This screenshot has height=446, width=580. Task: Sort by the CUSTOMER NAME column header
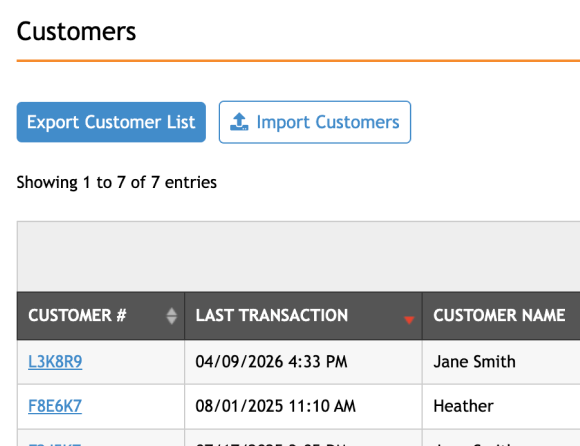pyautogui.click(x=501, y=316)
